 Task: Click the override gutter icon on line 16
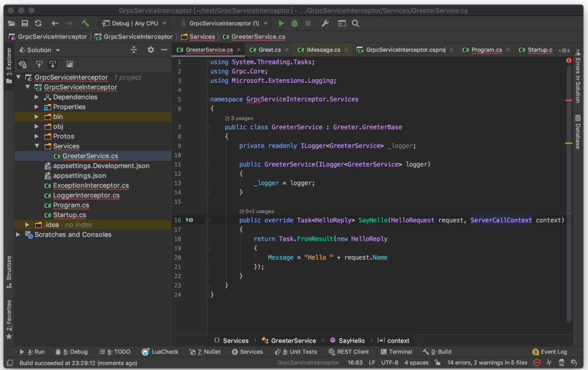[x=189, y=220]
